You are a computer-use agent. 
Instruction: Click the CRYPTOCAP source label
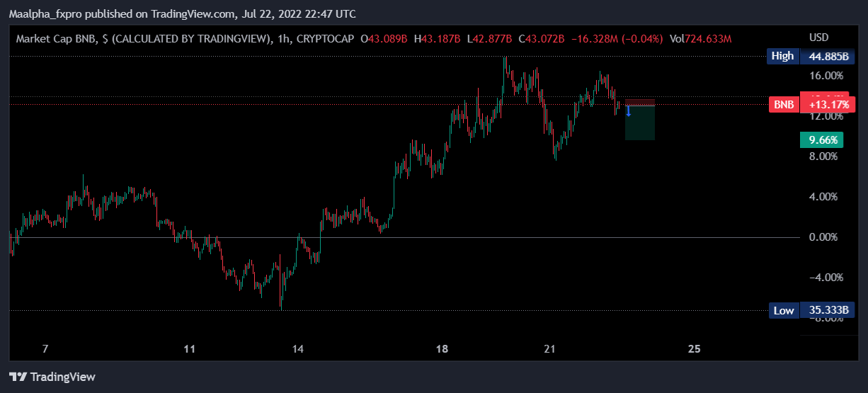324,38
